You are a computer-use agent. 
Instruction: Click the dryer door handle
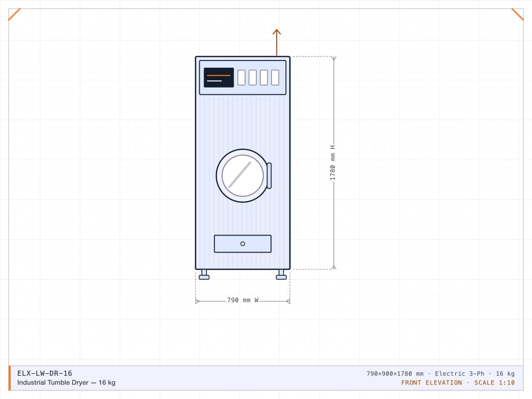[269, 176]
